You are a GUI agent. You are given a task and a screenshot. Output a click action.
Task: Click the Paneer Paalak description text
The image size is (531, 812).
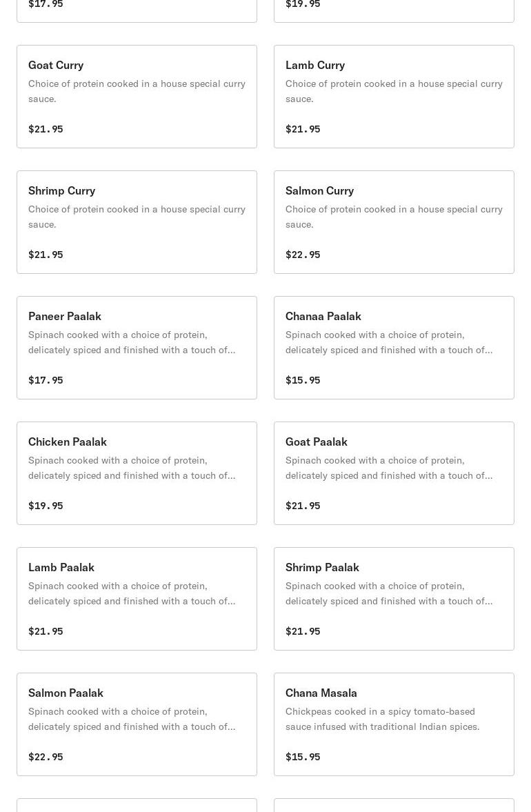click(132, 342)
